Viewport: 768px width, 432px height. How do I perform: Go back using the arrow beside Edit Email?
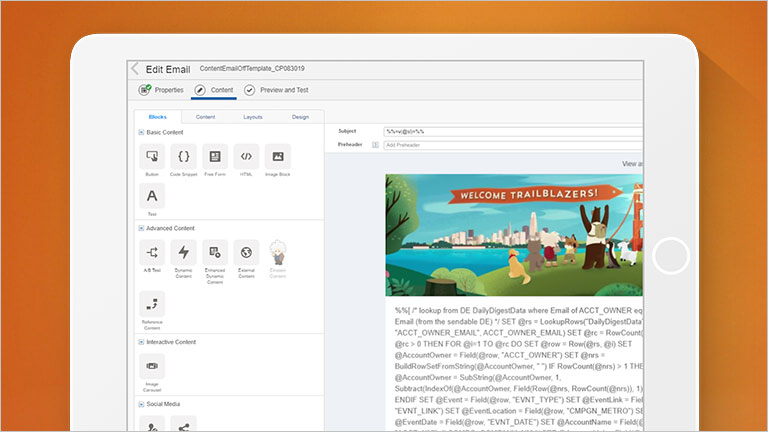(x=135, y=69)
